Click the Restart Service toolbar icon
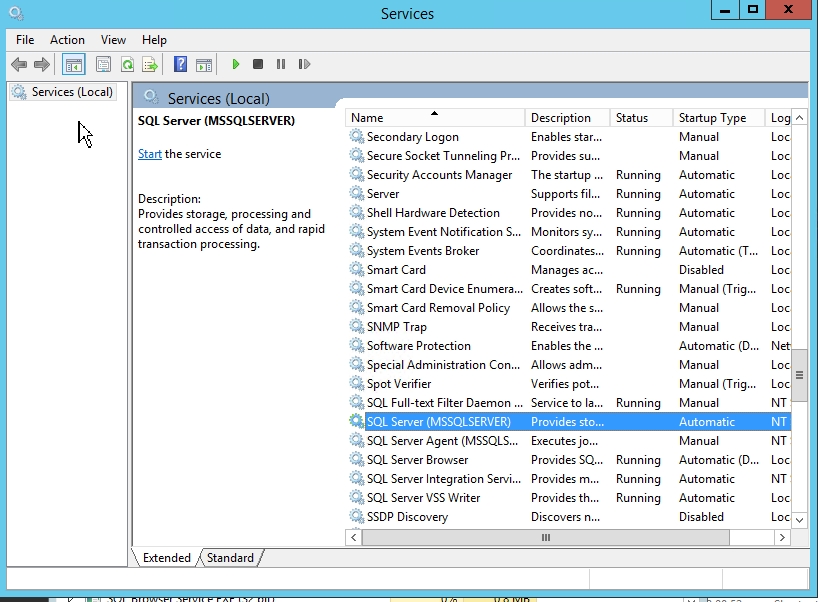Screen dimensions: 818x602 303,64
